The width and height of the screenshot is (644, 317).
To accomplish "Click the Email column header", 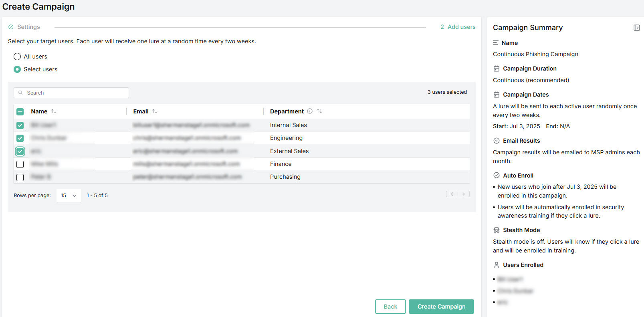I will coord(141,111).
